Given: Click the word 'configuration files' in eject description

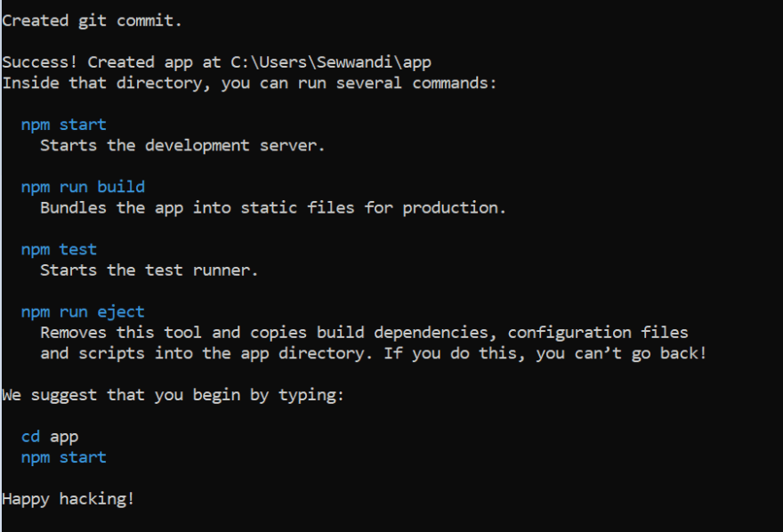Looking at the screenshot, I should 598,333.
